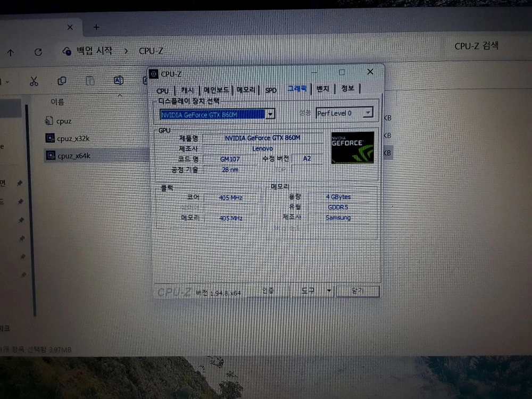
Task: Click the 닫기 button in CPU-Z
Action: tap(358, 291)
